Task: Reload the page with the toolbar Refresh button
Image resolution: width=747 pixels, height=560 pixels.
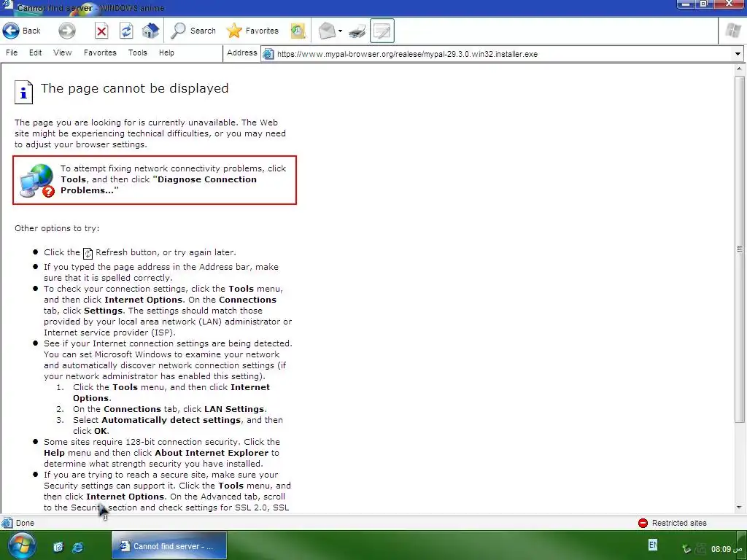Action: 125,31
